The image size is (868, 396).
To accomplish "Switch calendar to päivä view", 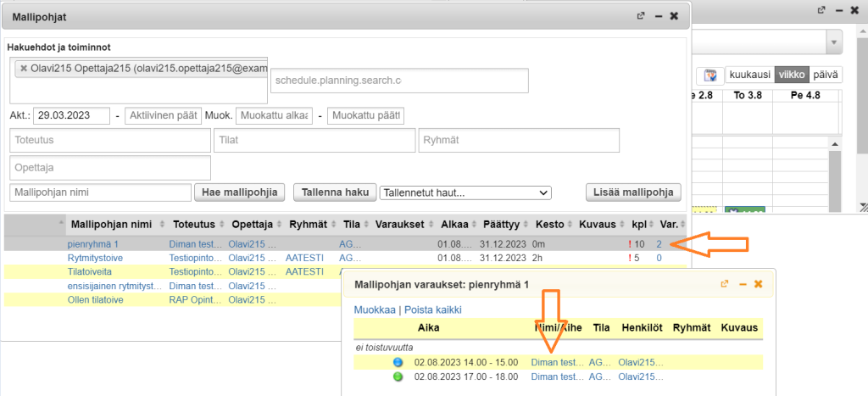I will (x=826, y=75).
